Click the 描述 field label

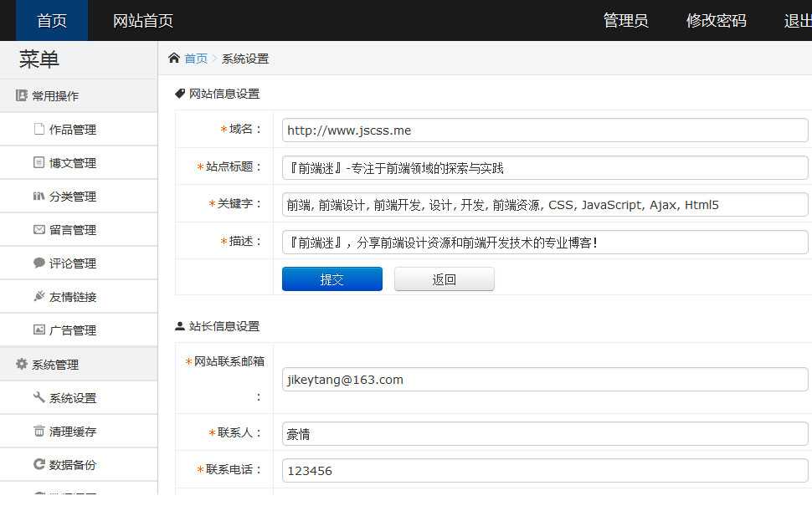pyautogui.click(x=241, y=241)
